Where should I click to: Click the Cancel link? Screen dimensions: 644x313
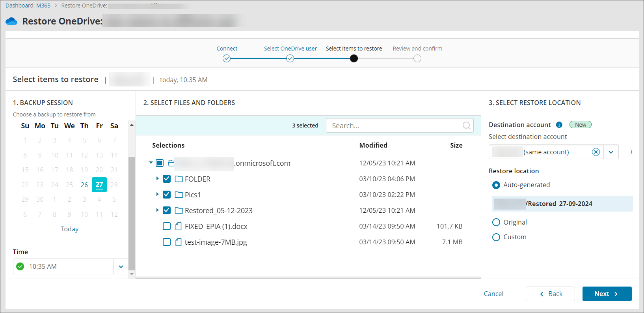(x=493, y=294)
